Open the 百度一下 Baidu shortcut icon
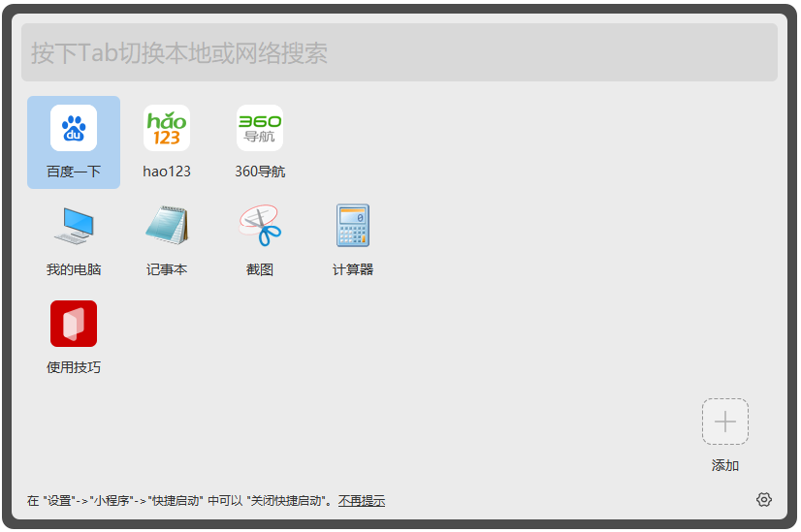 click(x=74, y=128)
